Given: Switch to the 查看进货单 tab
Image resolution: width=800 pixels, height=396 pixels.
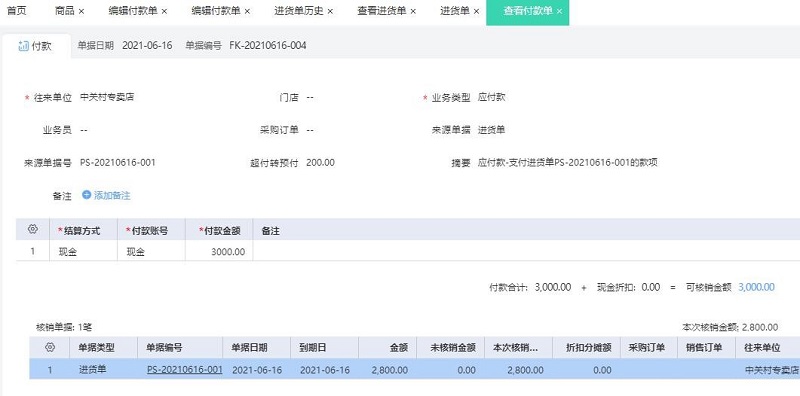Looking at the screenshot, I should 382,11.
